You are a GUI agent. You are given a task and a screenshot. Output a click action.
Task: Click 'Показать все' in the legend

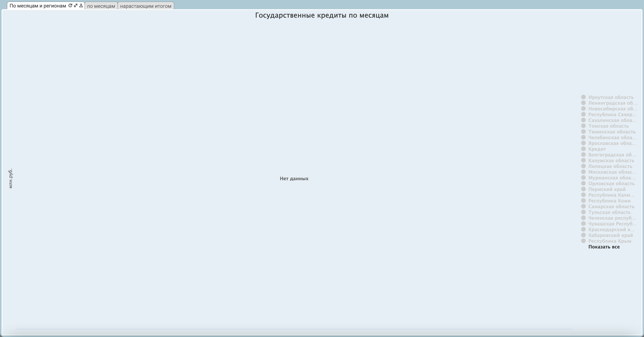point(604,247)
